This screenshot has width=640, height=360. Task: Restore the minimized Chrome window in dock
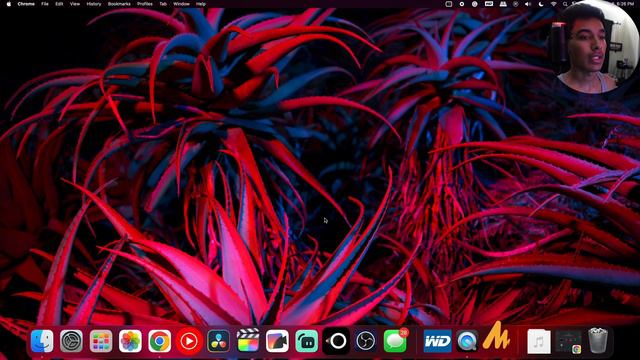point(569,341)
